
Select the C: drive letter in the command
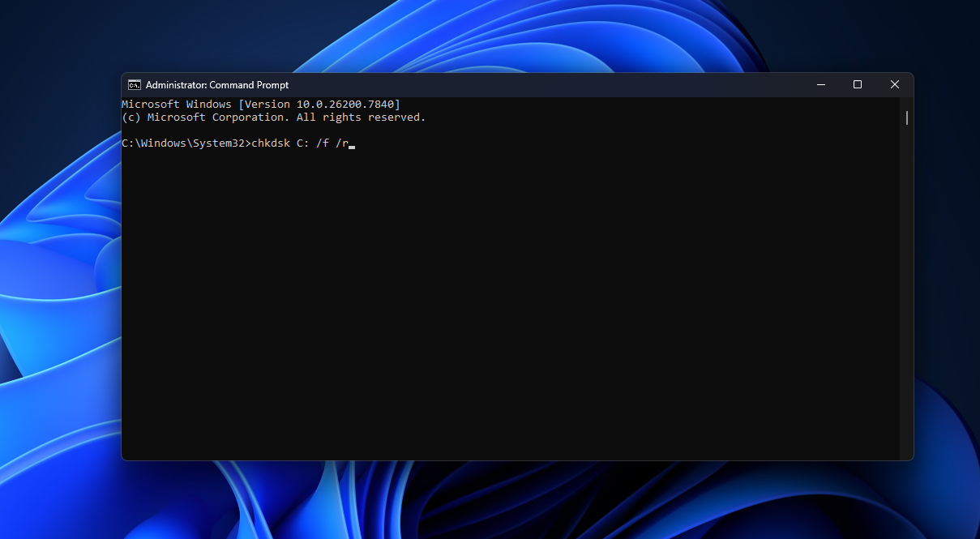tap(302, 143)
